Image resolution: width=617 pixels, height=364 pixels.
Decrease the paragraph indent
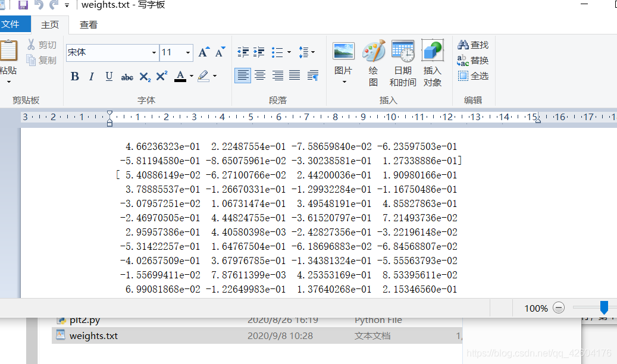(243, 52)
